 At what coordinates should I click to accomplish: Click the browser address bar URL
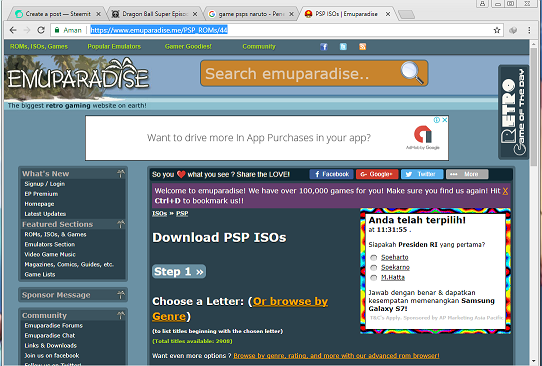click(159, 30)
